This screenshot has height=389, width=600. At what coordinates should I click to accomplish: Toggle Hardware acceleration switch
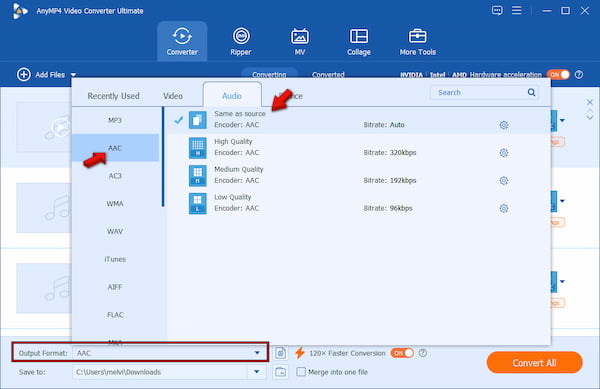pos(558,75)
